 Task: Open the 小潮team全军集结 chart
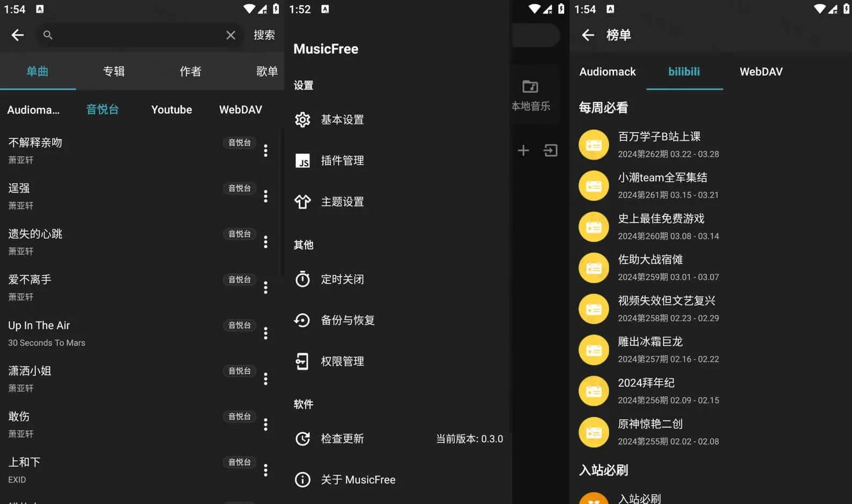[710, 186]
